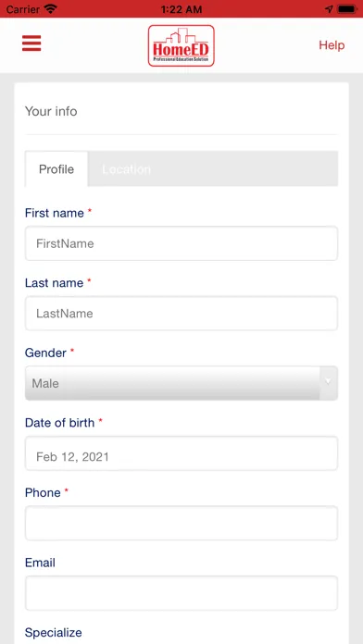Select the Profile tab
This screenshot has width=363, height=644.
pyautogui.click(x=56, y=169)
